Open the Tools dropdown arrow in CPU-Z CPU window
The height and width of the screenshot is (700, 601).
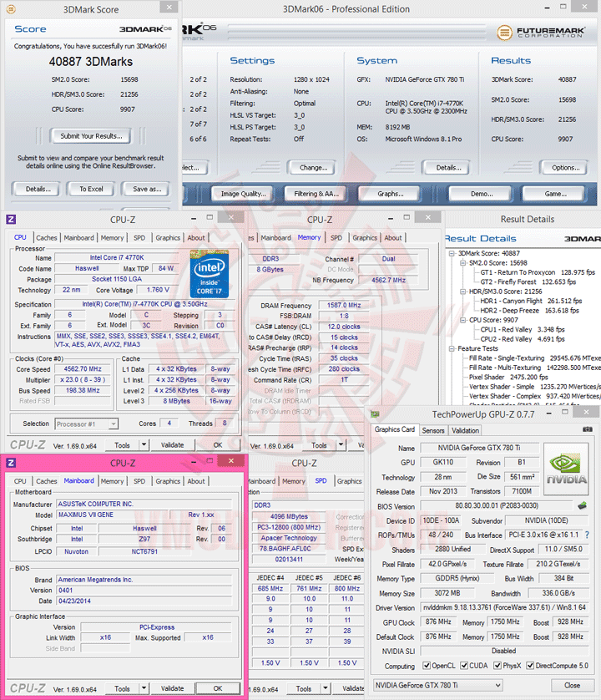coord(144,444)
